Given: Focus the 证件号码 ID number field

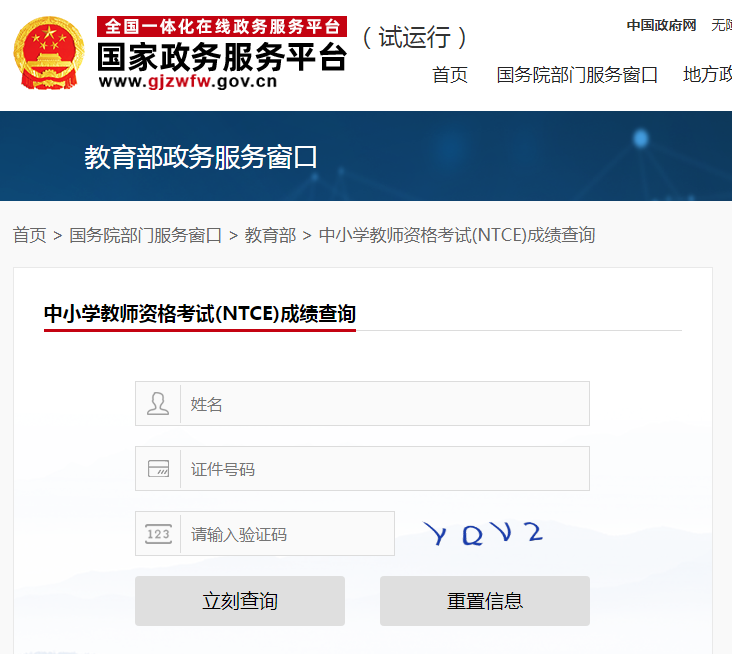Looking at the screenshot, I should pos(385,468).
